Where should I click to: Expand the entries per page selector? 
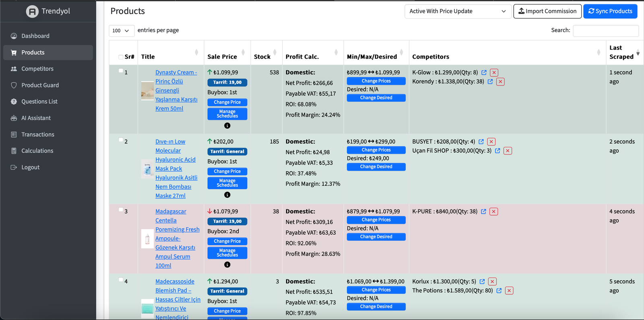(121, 31)
